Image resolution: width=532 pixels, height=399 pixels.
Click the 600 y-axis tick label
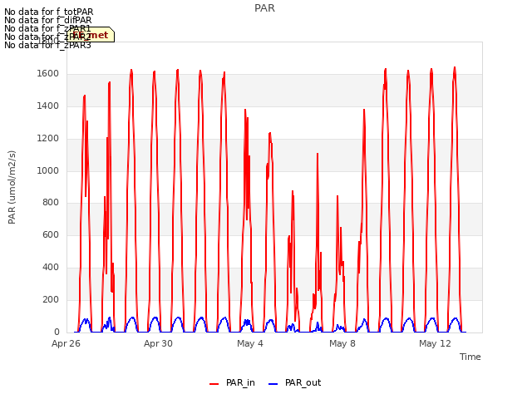(51, 234)
